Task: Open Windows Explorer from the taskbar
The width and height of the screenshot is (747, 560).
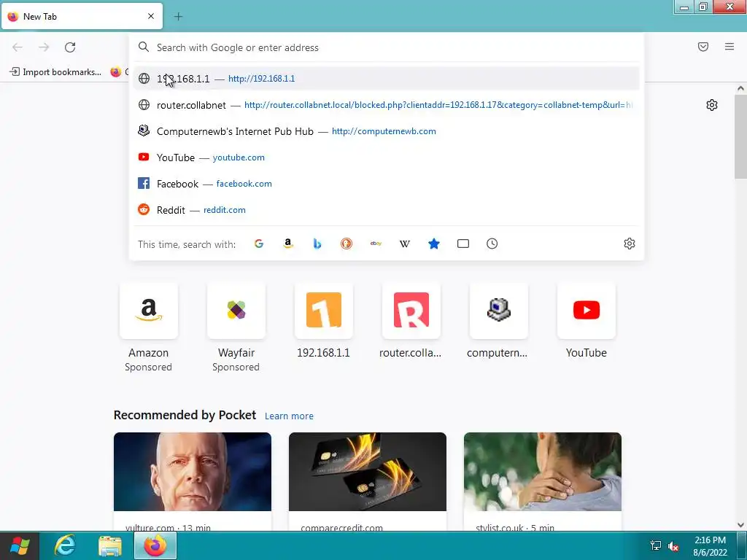Action: pos(110,545)
